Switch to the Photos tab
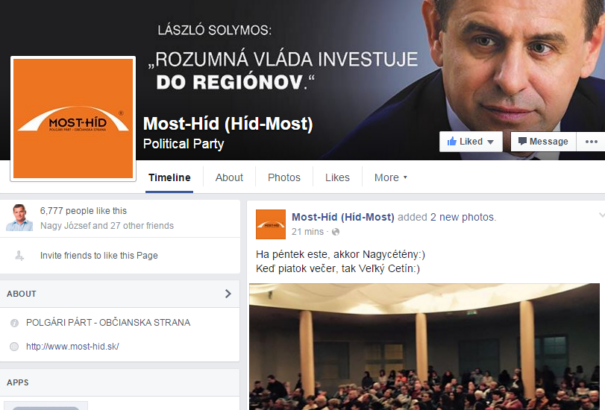The height and width of the screenshot is (410, 605). (x=284, y=177)
